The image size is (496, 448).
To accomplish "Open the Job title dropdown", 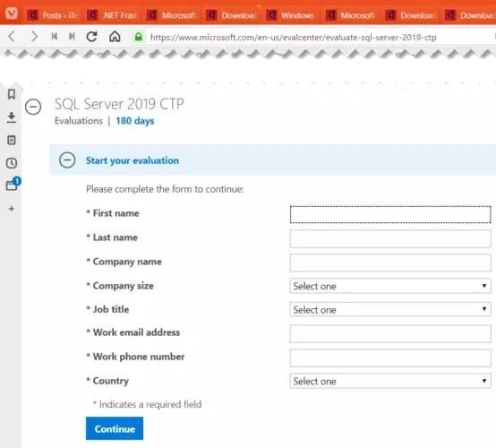I will 390,310.
